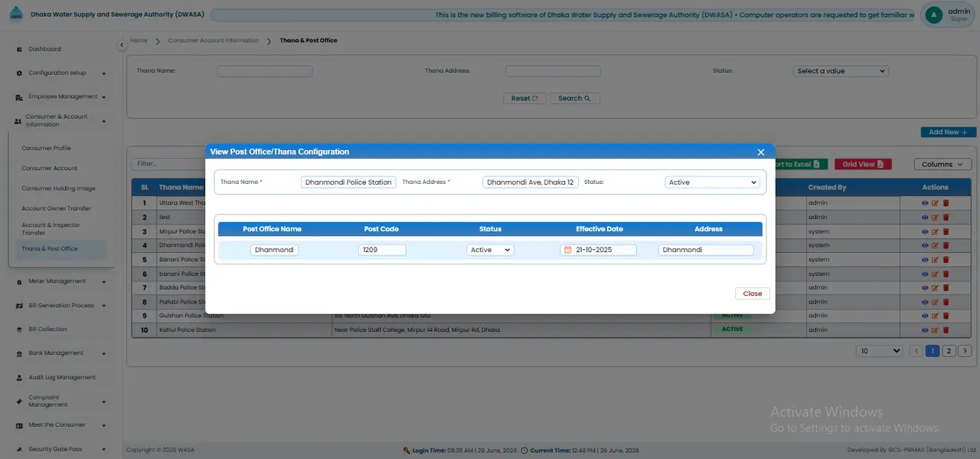
Task: Click the Add New button
Action: [948, 132]
